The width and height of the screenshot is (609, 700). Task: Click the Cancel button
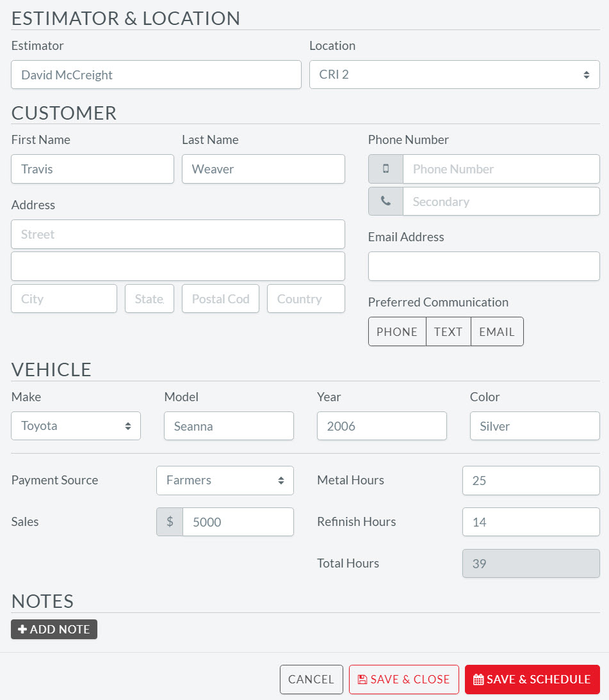pyautogui.click(x=311, y=680)
